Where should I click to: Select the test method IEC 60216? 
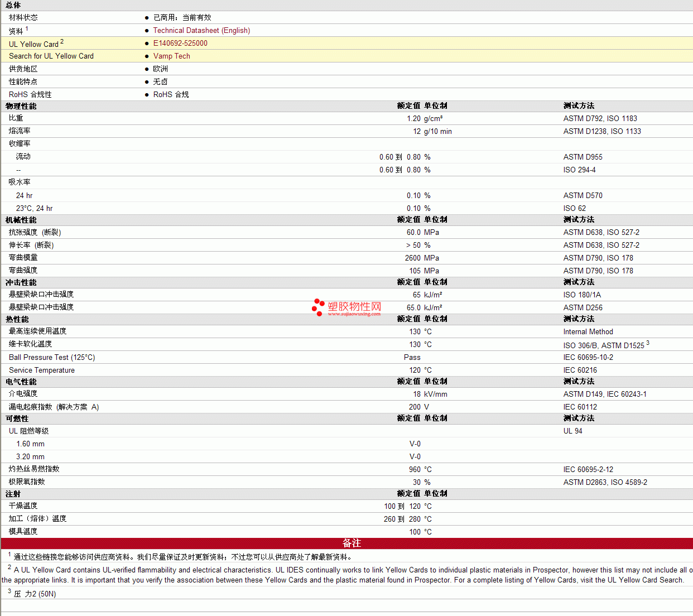[x=580, y=370]
